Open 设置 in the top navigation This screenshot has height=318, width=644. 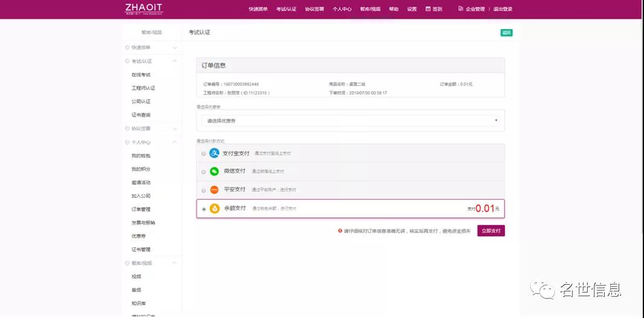[412, 9]
